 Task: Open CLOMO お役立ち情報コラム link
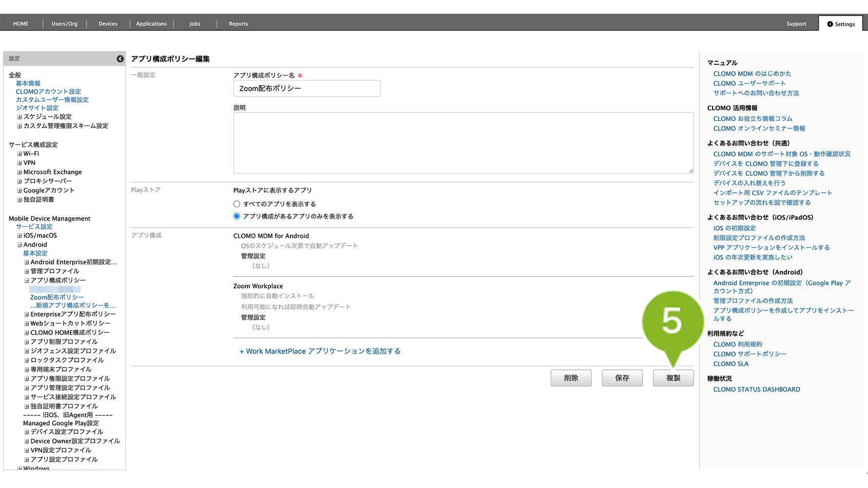click(x=753, y=119)
